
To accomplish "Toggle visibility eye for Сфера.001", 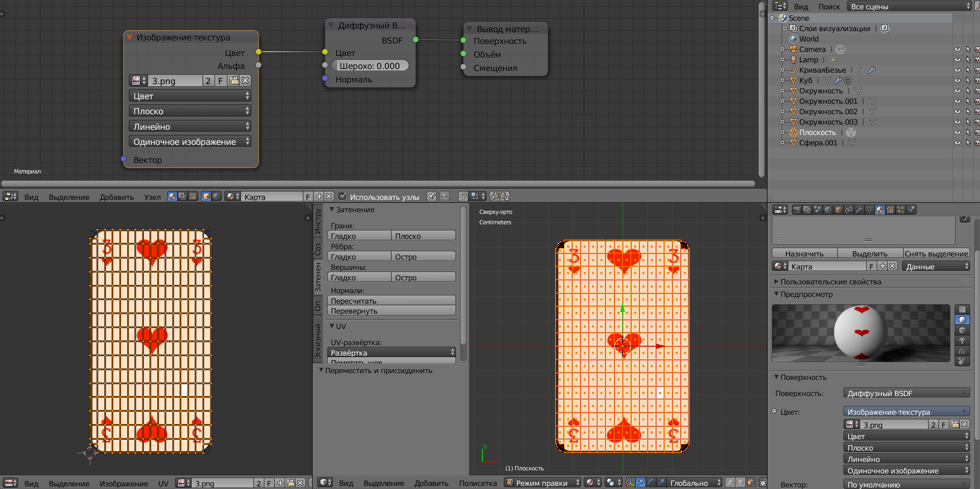I will pos(958,143).
